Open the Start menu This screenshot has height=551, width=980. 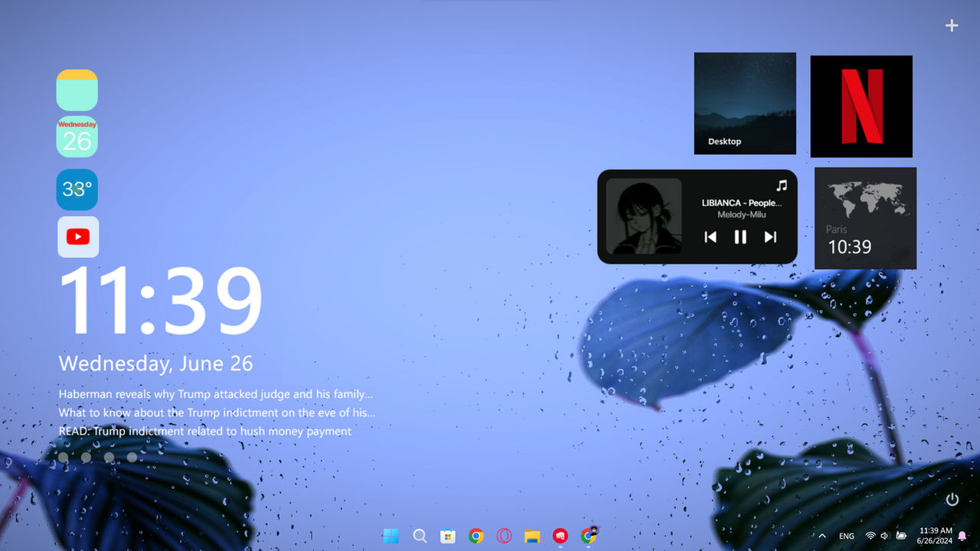coord(390,536)
